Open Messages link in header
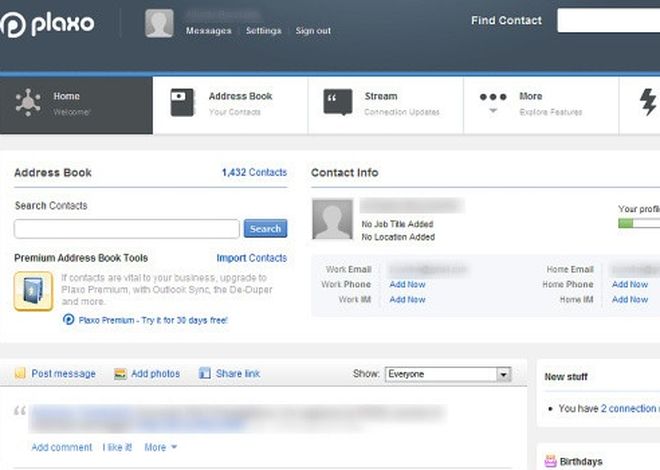This screenshot has height=470, width=660. pyautogui.click(x=209, y=31)
